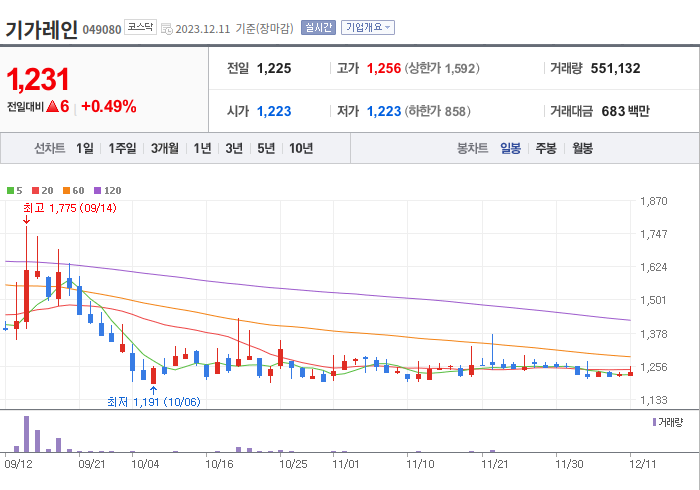The height and width of the screenshot is (490, 700).
Task: Click the 거래대금 683 백만 value
Action: point(625,111)
